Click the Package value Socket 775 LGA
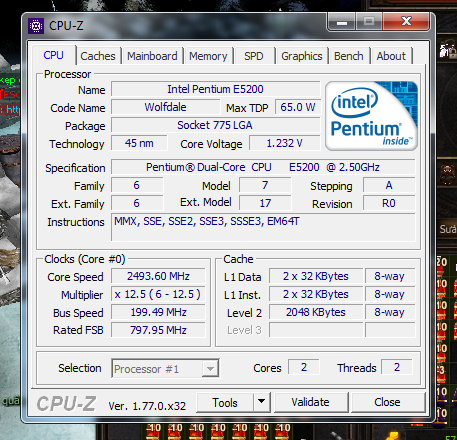 pyautogui.click(x=215, y=125)
